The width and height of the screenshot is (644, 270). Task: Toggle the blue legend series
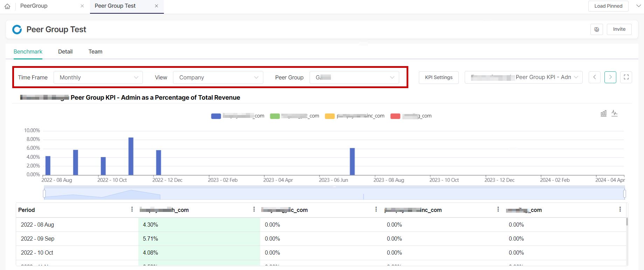pos(216,116)
